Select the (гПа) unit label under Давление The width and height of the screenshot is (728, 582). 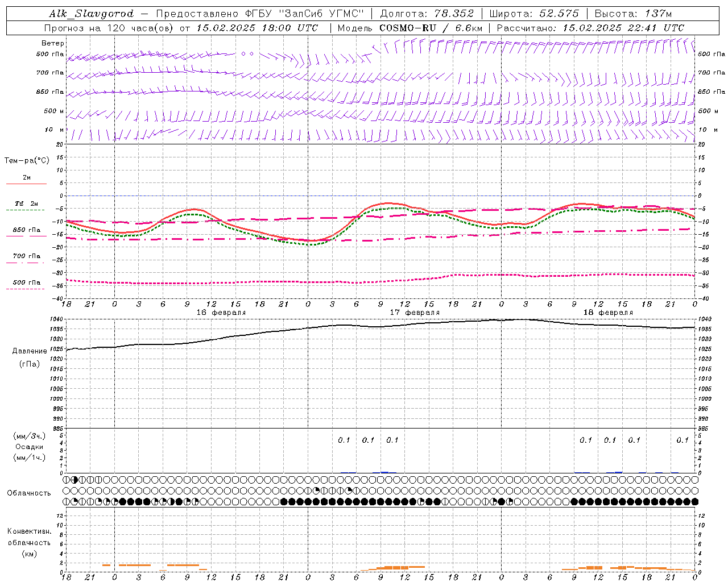click(x=30, y=364)
